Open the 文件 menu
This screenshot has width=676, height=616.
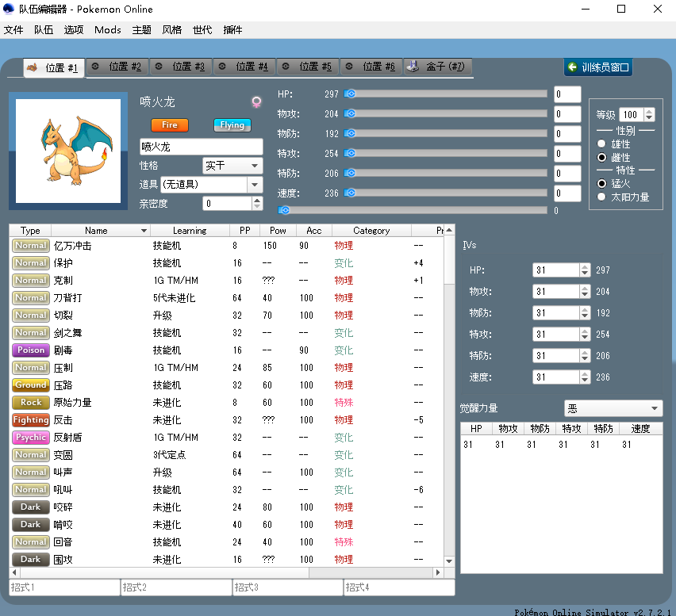(x=13, y=29)
